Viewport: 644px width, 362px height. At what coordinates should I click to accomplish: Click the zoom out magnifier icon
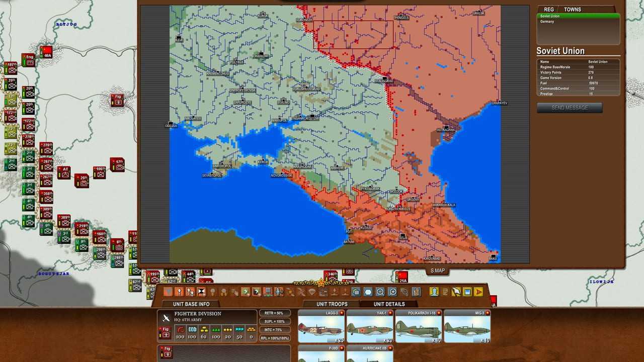[380, 292]
